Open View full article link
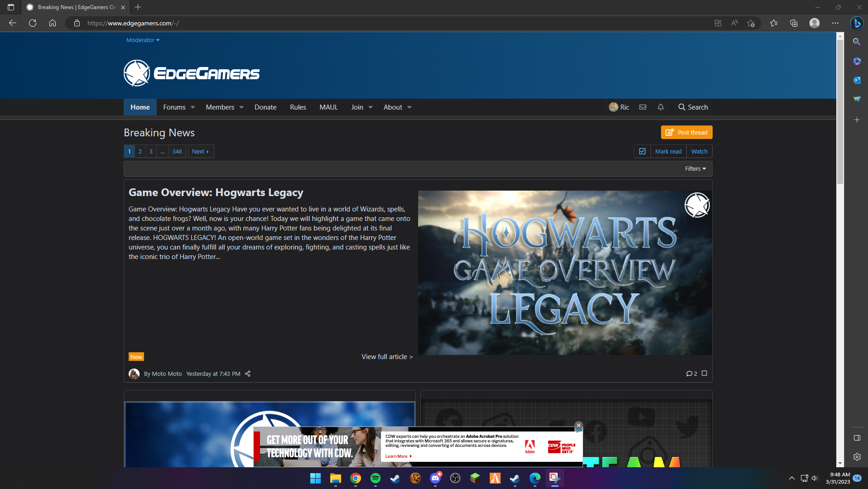 (x=387, y=357)
